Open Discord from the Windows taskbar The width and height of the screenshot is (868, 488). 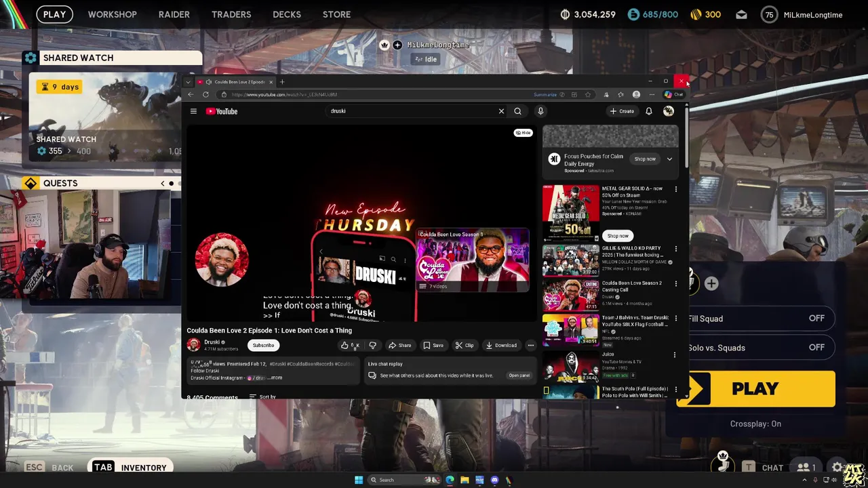[494, 480]
